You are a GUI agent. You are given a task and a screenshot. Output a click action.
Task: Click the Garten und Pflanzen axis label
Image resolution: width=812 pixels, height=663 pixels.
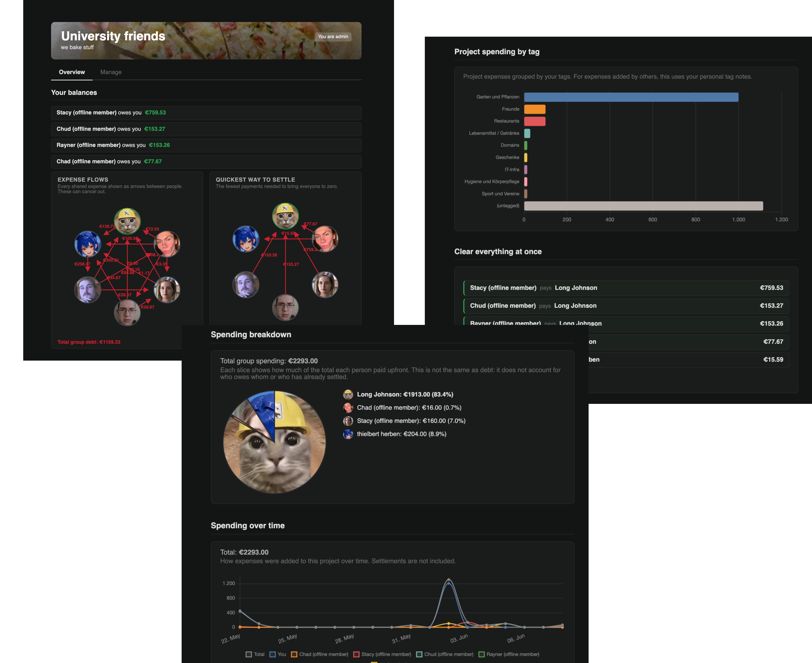(x=498, y=97)
